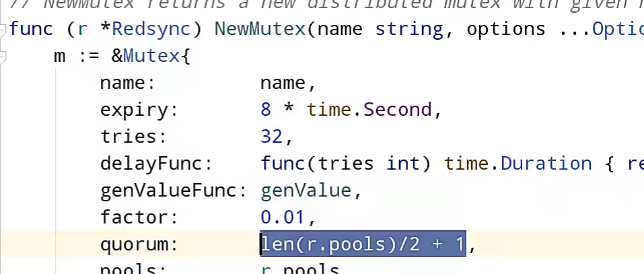
Task: Click the tries value 32
Action: [x=272, y=137]
